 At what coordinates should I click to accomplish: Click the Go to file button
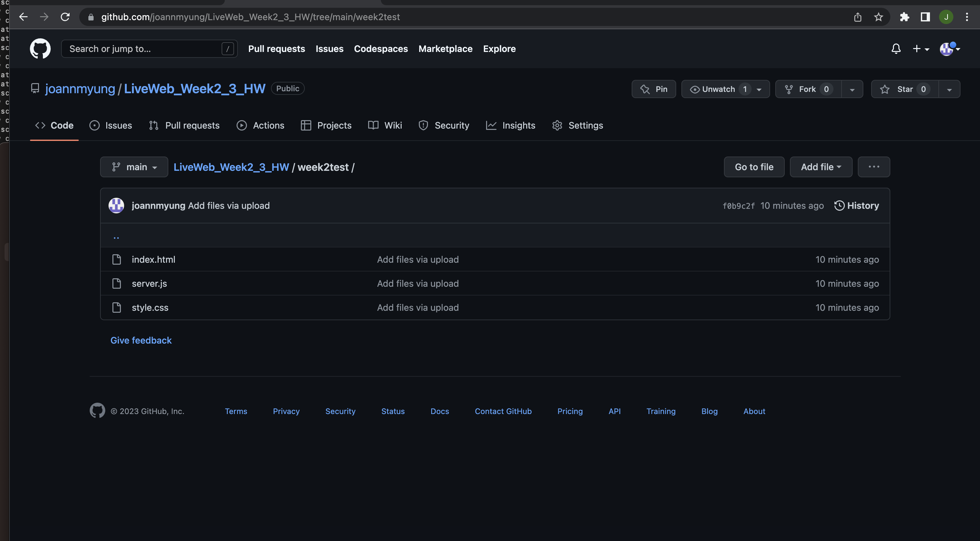point(754,167)
